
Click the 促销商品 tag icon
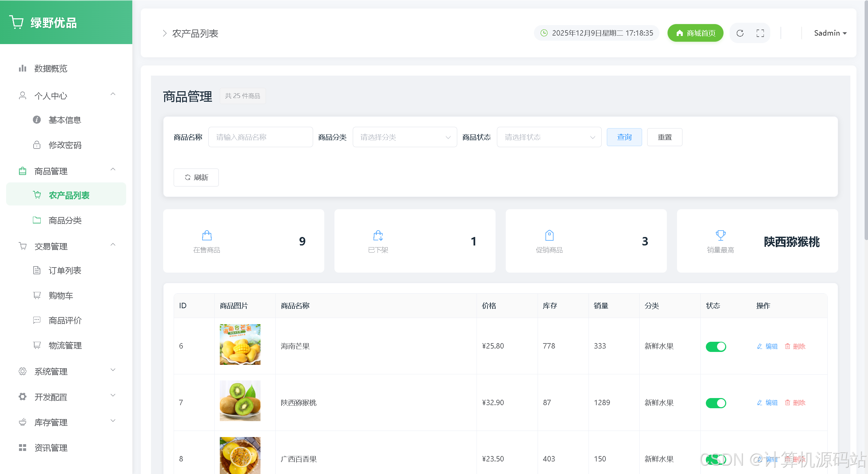point(549,235)
